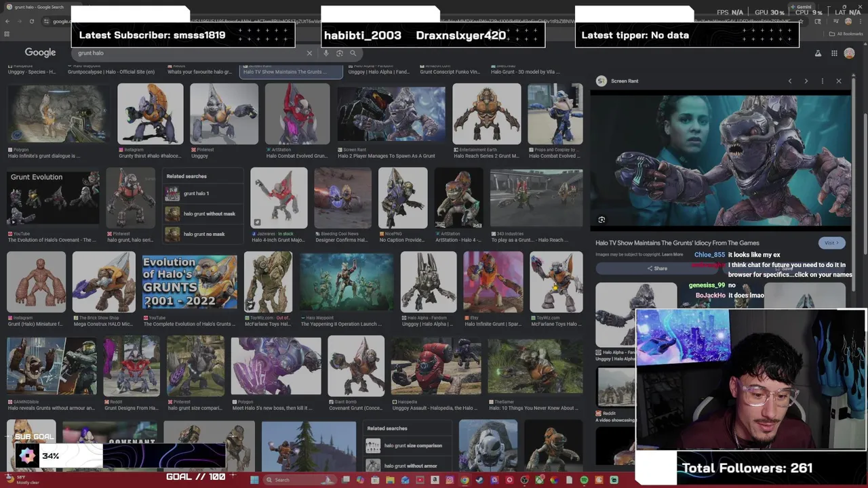Open the 'Mega Construx HALO' image
The height and width of the screenshot is (488, 868).
(x=104, y=282)
